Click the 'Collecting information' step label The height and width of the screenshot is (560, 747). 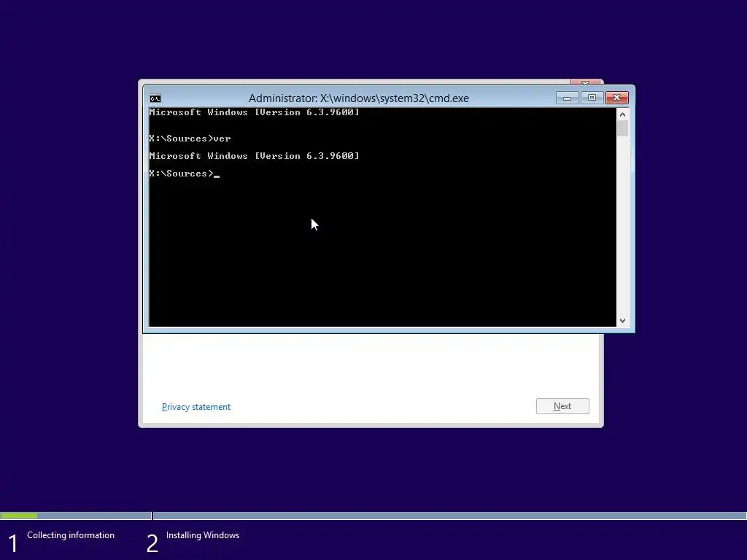pos(71,535)
